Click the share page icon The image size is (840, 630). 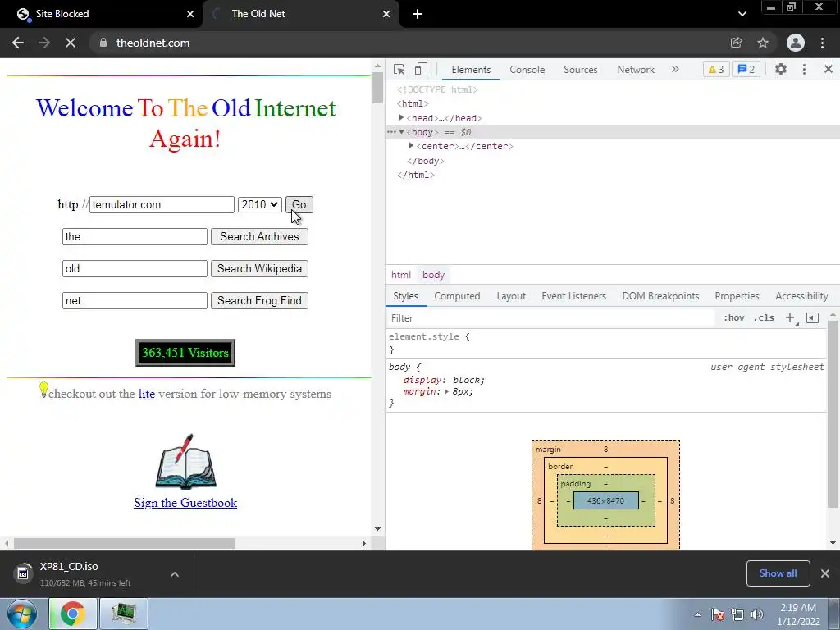tap(736, 43)
